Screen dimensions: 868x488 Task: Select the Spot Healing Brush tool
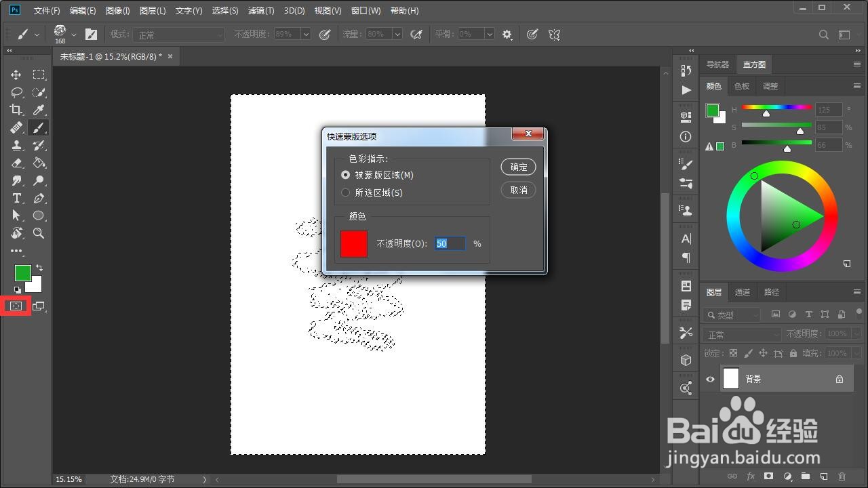click(x=16, y=127)
